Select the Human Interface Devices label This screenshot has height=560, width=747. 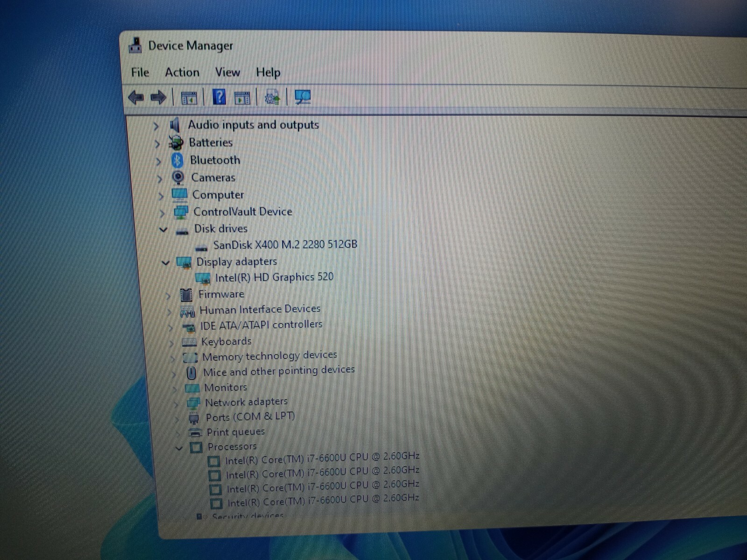pyautogui.click(x=260, y=309)
